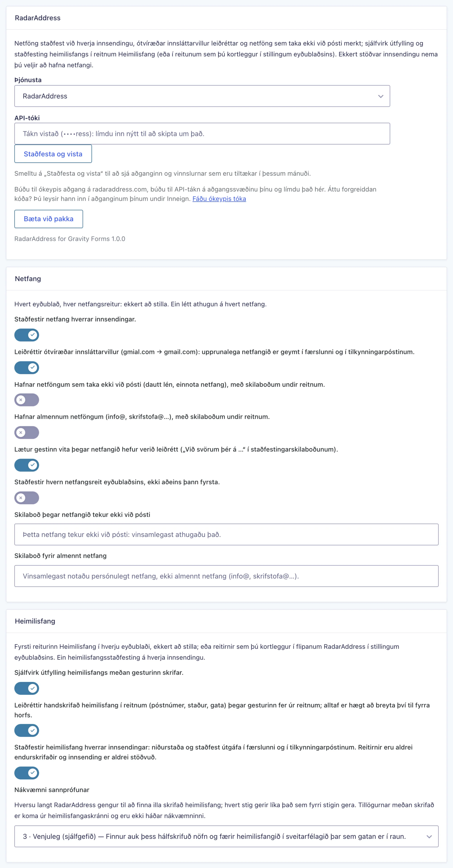The image size is (453, 868).
Task: Enable the Hafnar almennum netföngum toggle
Action: click(x=27, y=433)
